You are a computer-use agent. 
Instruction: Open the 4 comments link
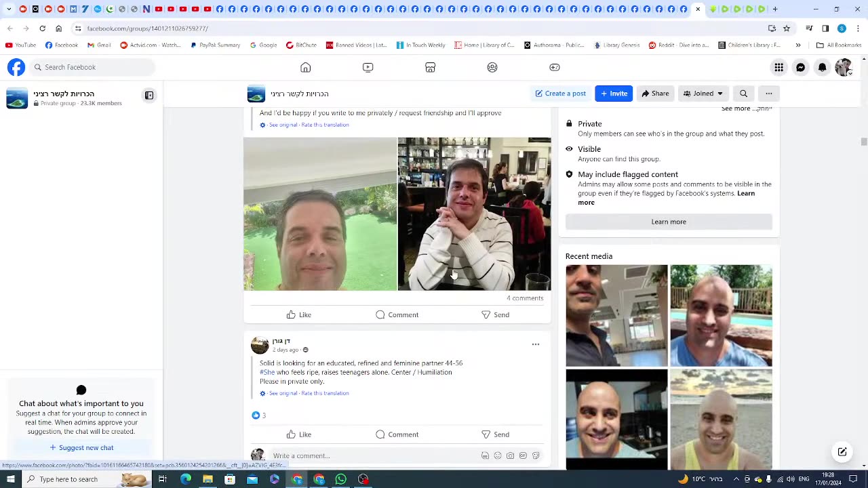525,298
